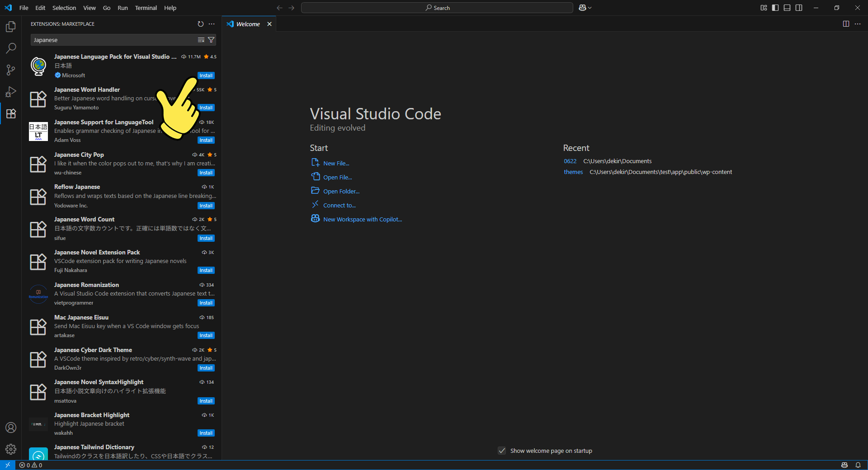
Task: Toggle the bottom panel visibility
Action: 787,8
